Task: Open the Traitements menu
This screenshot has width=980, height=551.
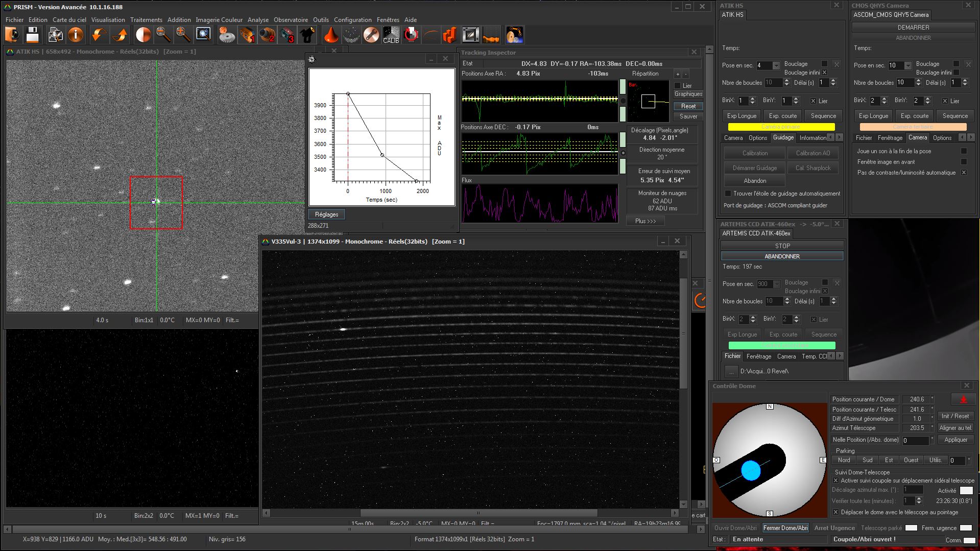Action: coord(146,20)
